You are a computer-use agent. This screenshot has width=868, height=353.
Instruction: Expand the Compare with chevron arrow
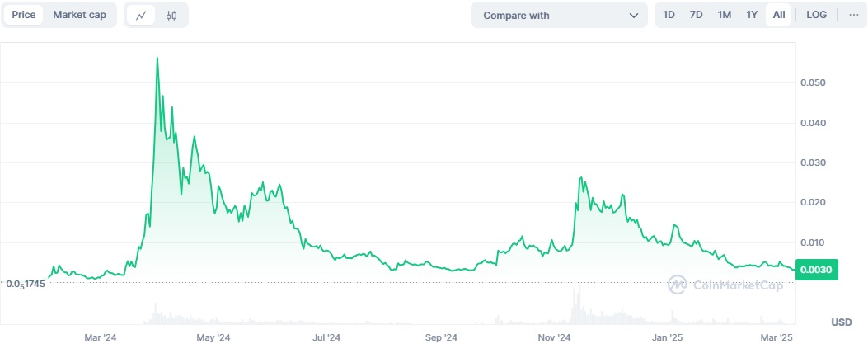634,16
